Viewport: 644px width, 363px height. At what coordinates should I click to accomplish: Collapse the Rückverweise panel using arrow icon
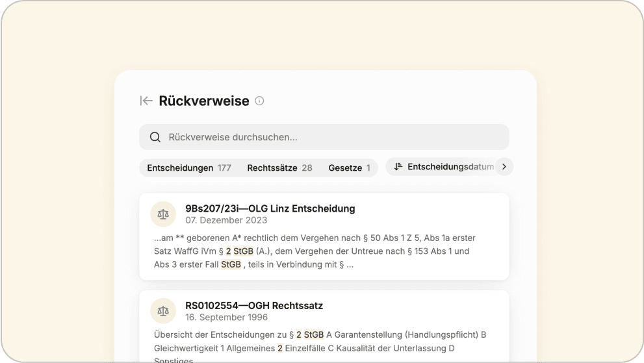point(146,101)
